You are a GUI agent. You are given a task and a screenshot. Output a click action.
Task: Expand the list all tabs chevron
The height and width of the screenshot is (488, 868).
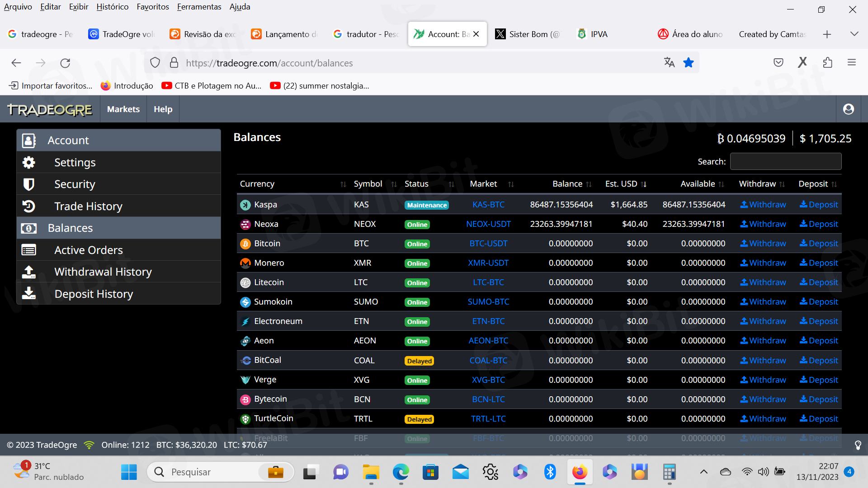tap(854, 34)
